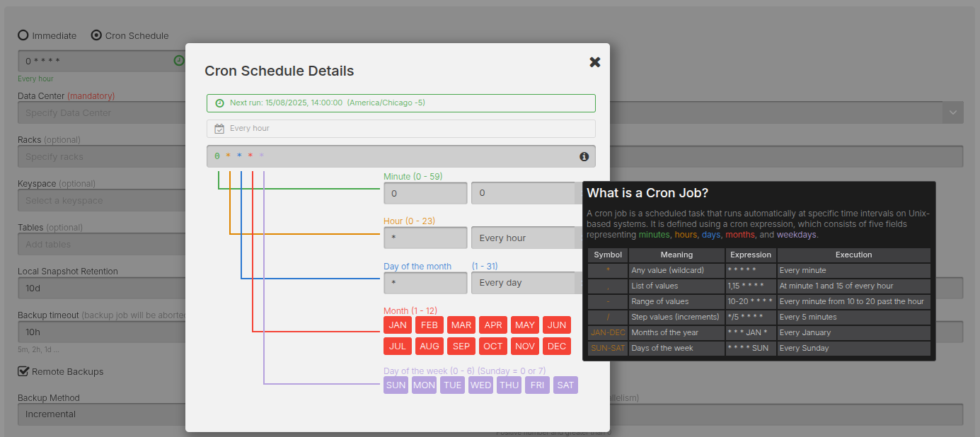Image resolution: width=980 pixels, height=437 pixels.
Task: Toggle the AUG month button
Action: (430, 346)
